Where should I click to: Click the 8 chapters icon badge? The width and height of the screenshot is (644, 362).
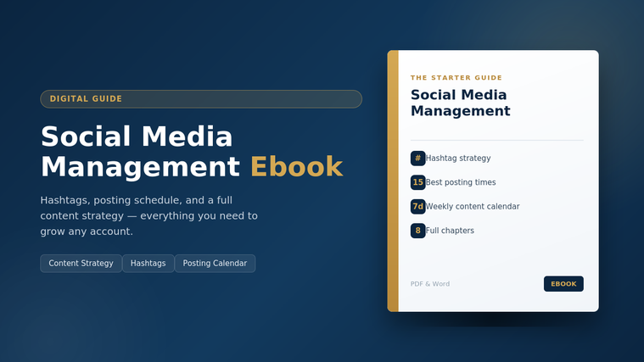point(417,231)
